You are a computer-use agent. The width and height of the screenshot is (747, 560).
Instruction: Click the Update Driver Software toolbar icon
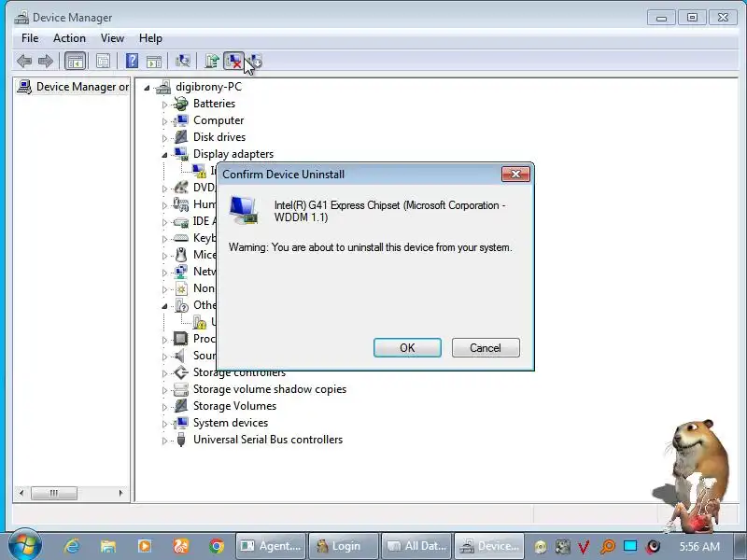(x=212, y=61)
